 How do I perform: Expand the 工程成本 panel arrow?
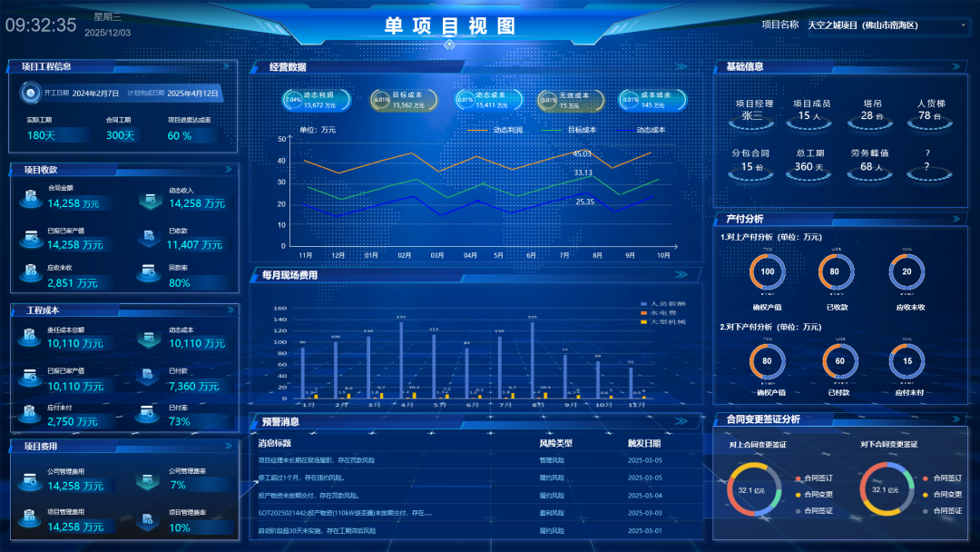(x=230, y=310)
